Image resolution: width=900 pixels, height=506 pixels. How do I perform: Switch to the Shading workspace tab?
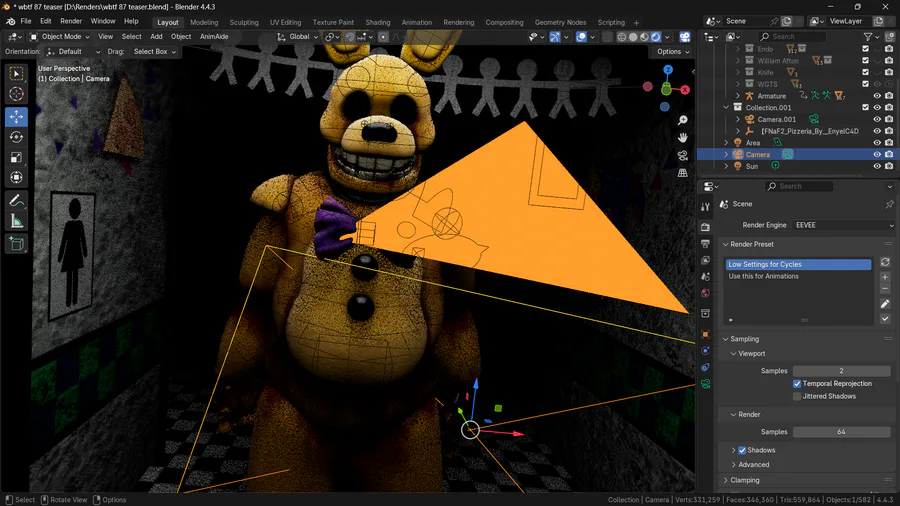pyautogui.click(x=378, y=22)
